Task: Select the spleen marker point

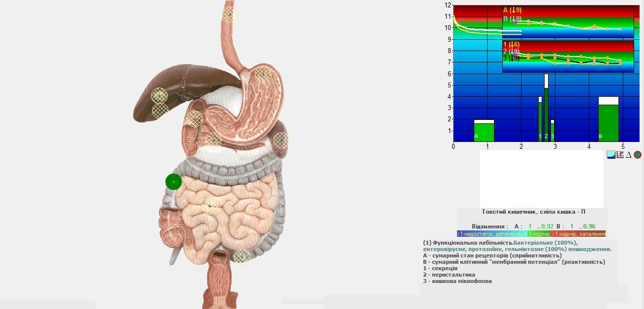Action: [281, 140]
